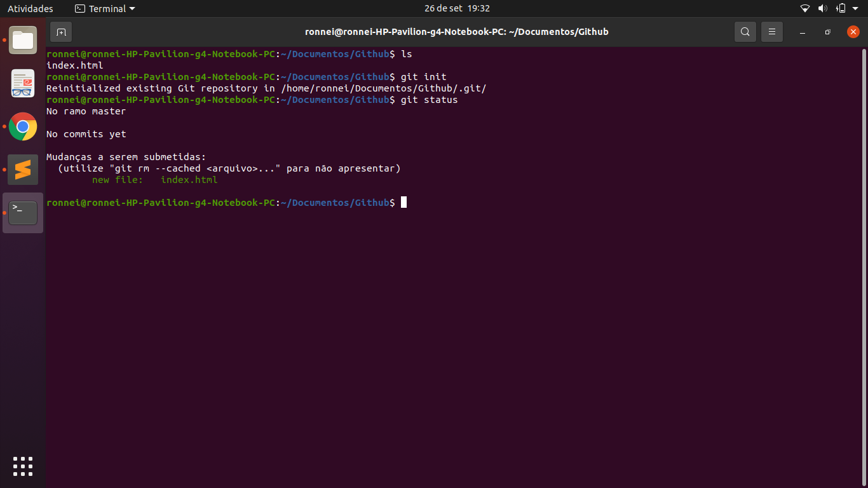868x488 pixels.
Task: Open the battery status indicator
Action: [841, 9]
